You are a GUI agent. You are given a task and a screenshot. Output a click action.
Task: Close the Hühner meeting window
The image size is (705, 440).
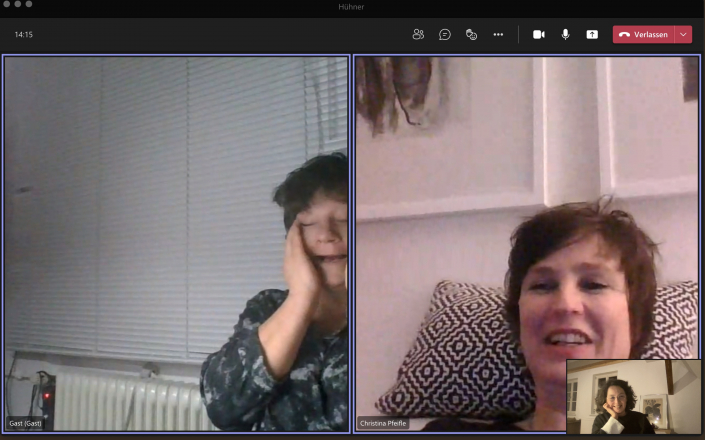(x=7, y=5)
